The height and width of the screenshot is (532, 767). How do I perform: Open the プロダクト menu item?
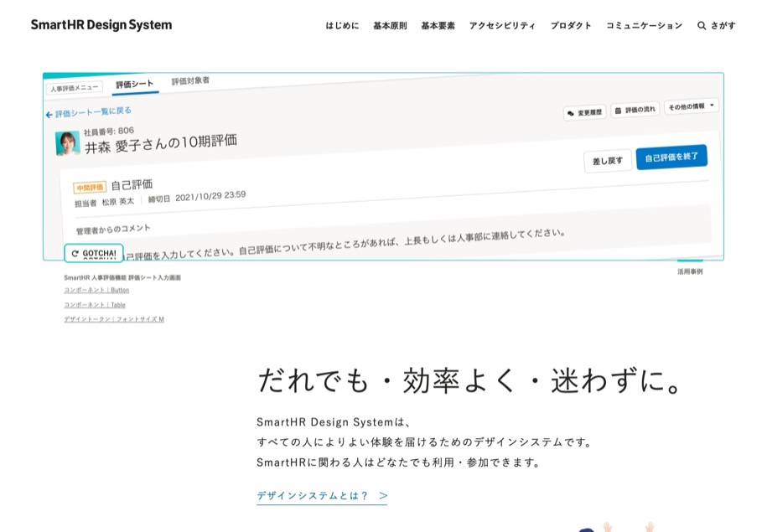(571, 25)
